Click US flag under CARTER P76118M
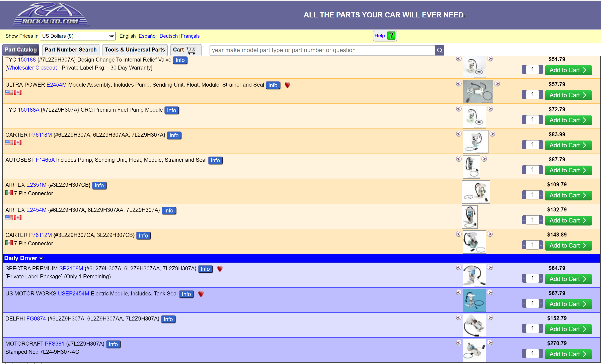 tap(9, 142)
